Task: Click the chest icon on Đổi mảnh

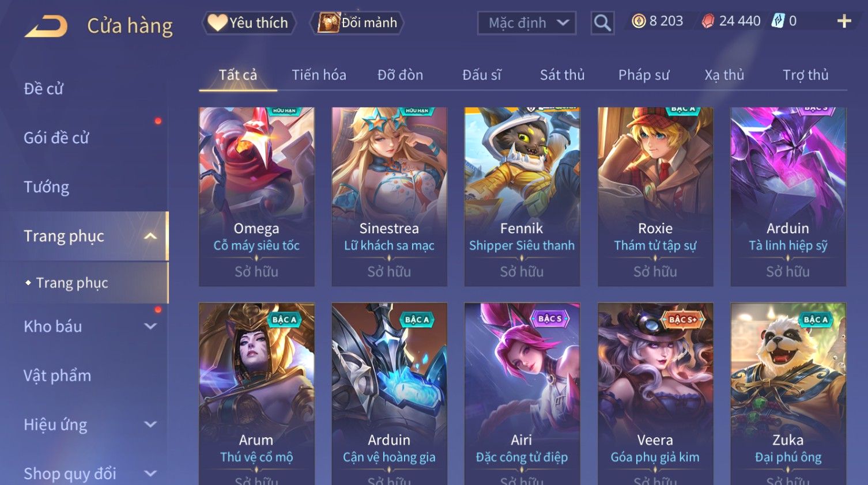Action: click(329, 23)
